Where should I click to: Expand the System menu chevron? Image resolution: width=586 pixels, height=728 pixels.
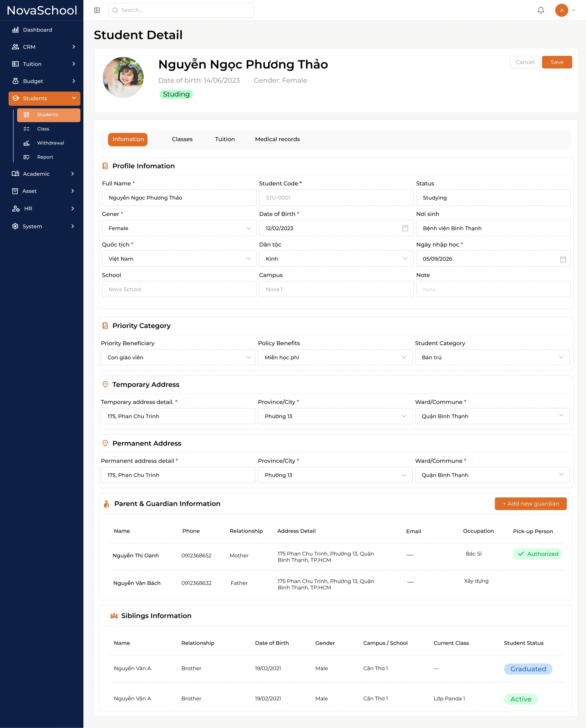pos(72,226)
